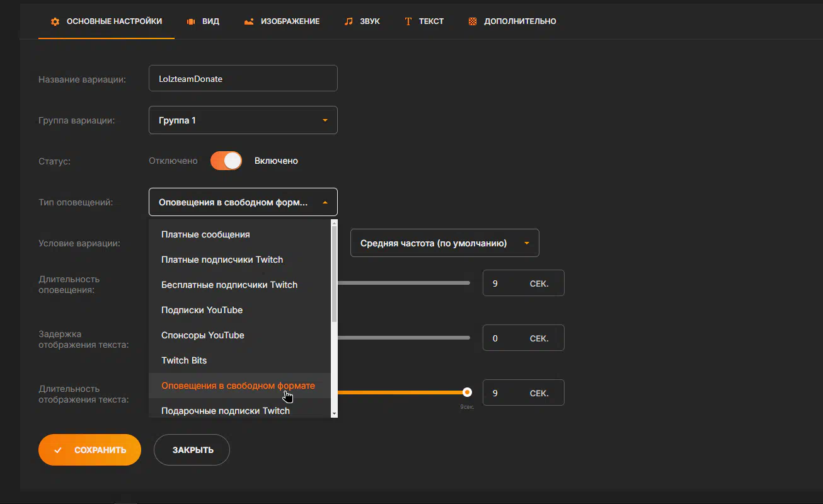The height and width of the screenshot is (504, 823).
Task: Click the gear icon on Основные настройки tab
Action: tap(55, 21)
